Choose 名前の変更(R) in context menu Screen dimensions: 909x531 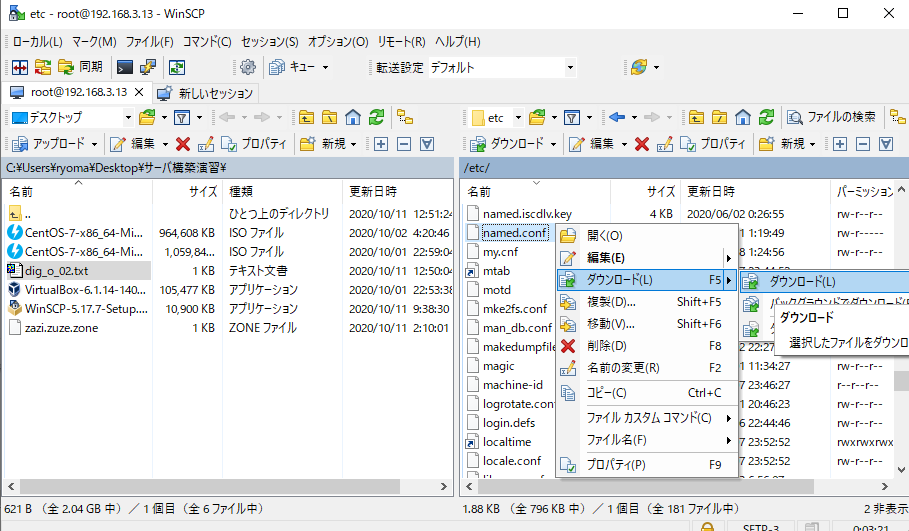click(646, 368)
